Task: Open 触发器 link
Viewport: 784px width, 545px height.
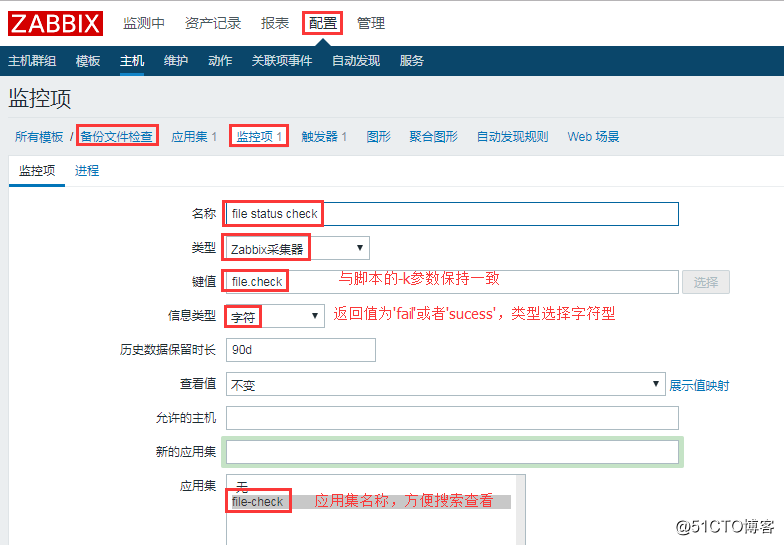Action: [320, 136]
